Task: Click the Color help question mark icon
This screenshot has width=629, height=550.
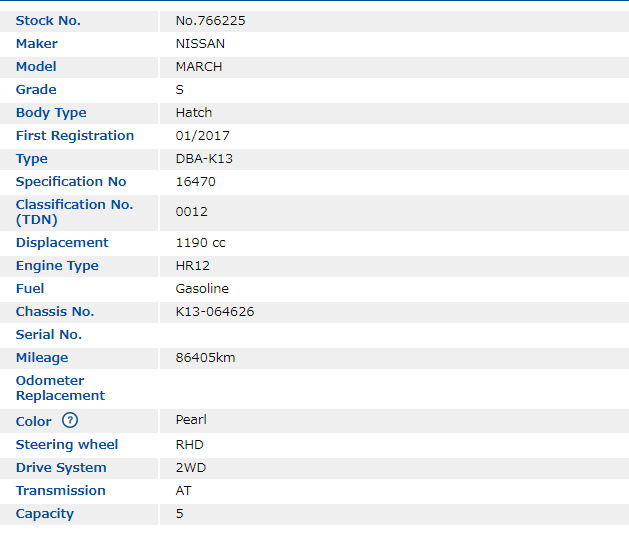Action: click(70, 421)
